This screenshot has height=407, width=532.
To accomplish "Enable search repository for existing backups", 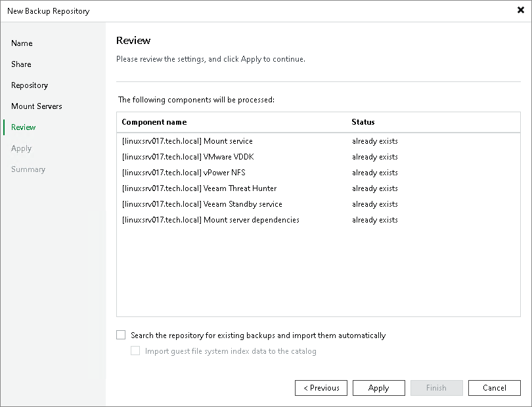I will coord(121,335).
